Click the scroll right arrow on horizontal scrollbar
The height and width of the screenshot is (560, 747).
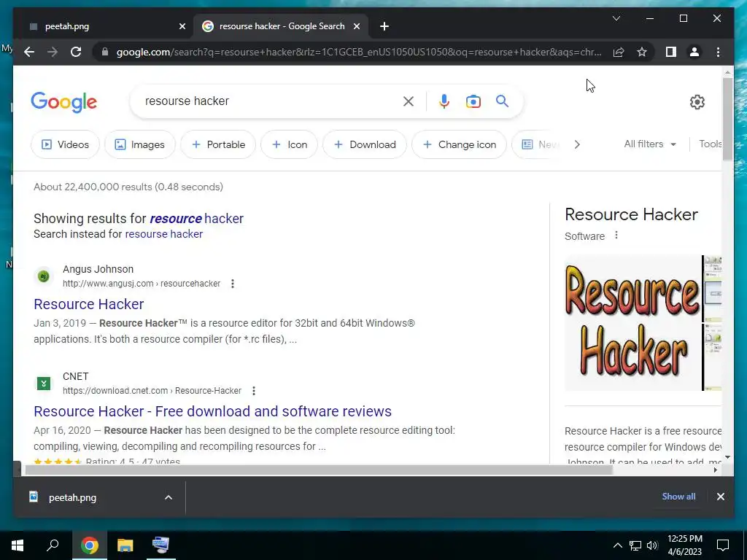715,470
